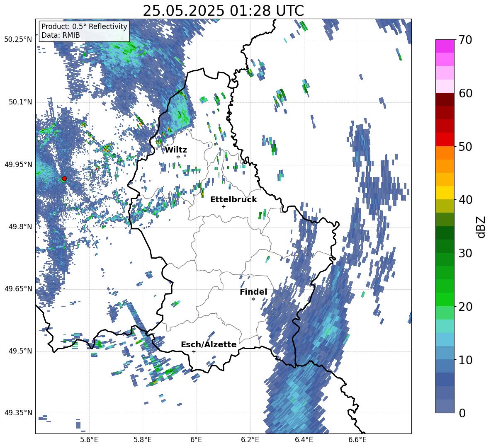This screenshot has width=491, height=448.
Task: Click the Ettelbruck city label
Action: (x=233, y=200)
